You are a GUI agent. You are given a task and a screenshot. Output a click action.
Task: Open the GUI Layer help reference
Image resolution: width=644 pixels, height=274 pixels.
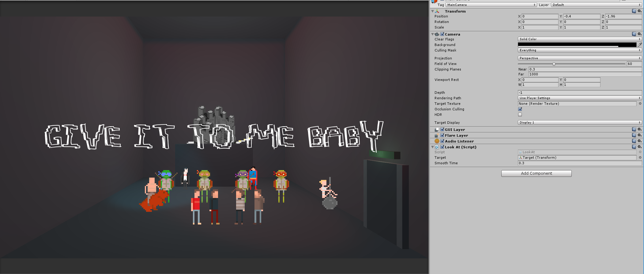(x=634, y=129)
